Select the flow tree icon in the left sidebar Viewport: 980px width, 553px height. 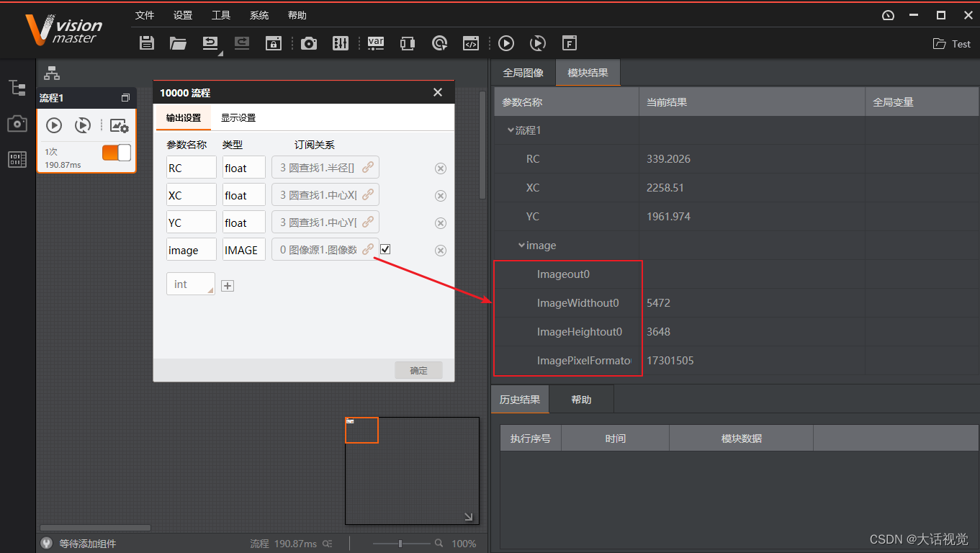click(17, 87)
